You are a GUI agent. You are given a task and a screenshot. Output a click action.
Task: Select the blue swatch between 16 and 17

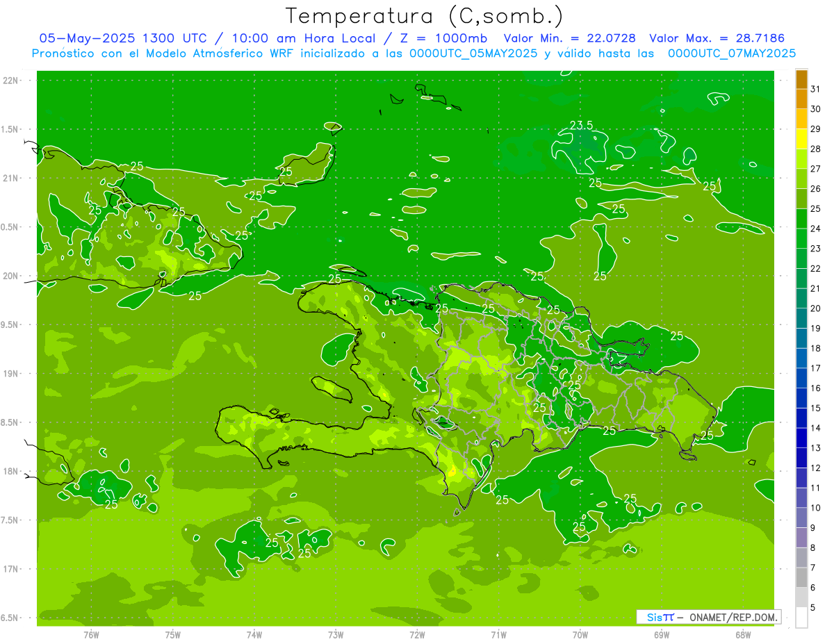(x=802, y=379)
